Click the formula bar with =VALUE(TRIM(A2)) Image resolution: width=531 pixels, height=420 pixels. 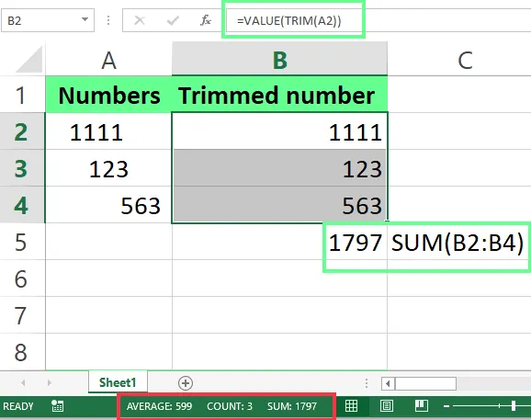pyautogui.click(x=378, y=20)
